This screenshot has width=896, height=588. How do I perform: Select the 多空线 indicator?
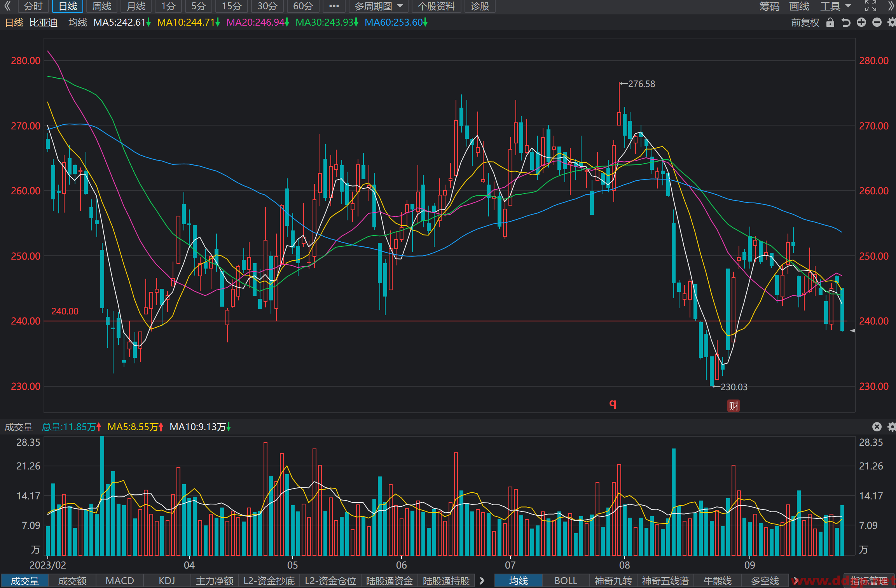[765, 581]
